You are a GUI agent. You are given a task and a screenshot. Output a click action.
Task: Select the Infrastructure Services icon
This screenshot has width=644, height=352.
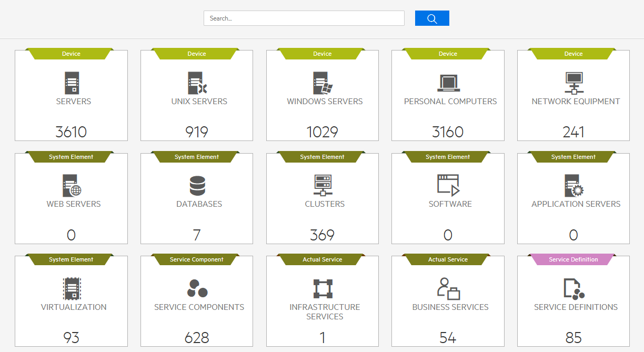(323, 289)
